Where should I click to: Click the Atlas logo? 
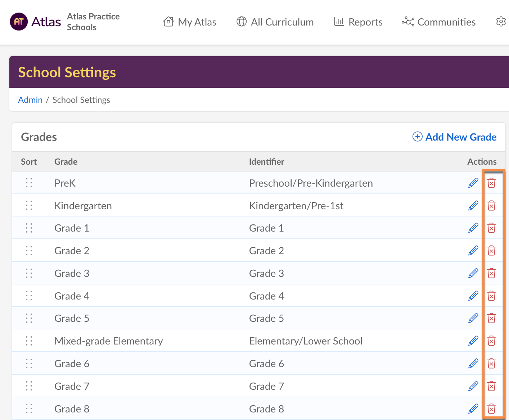tap(36, 22)
